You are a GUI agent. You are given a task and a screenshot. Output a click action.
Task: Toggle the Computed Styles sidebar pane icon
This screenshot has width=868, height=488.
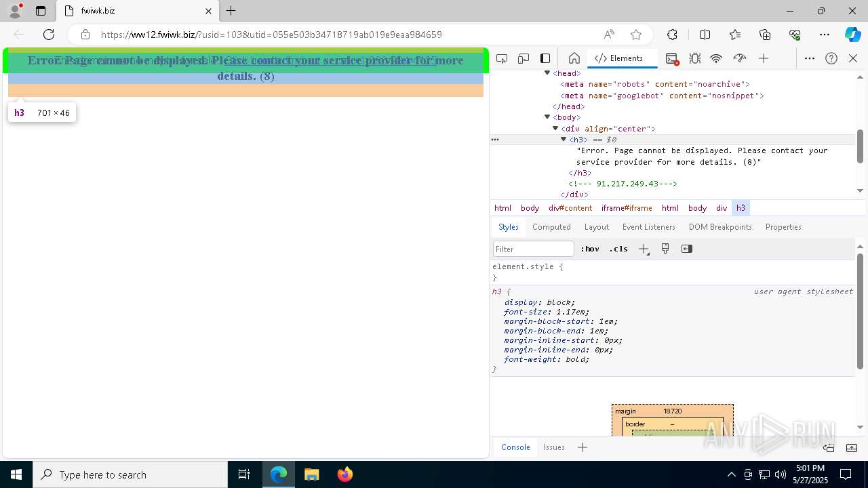(687, 249)
